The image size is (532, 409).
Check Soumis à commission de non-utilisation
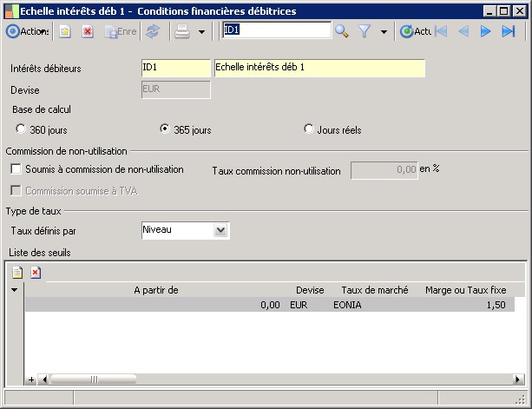(16, 169)
